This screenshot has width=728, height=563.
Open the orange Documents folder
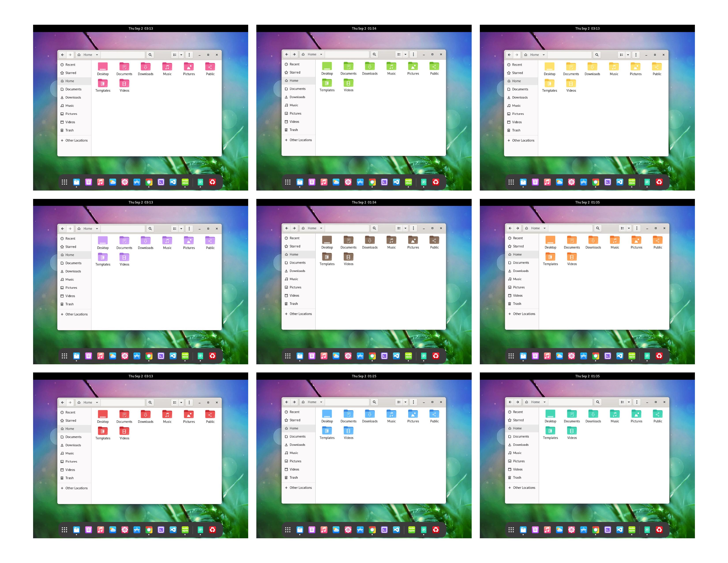point(572,240)
